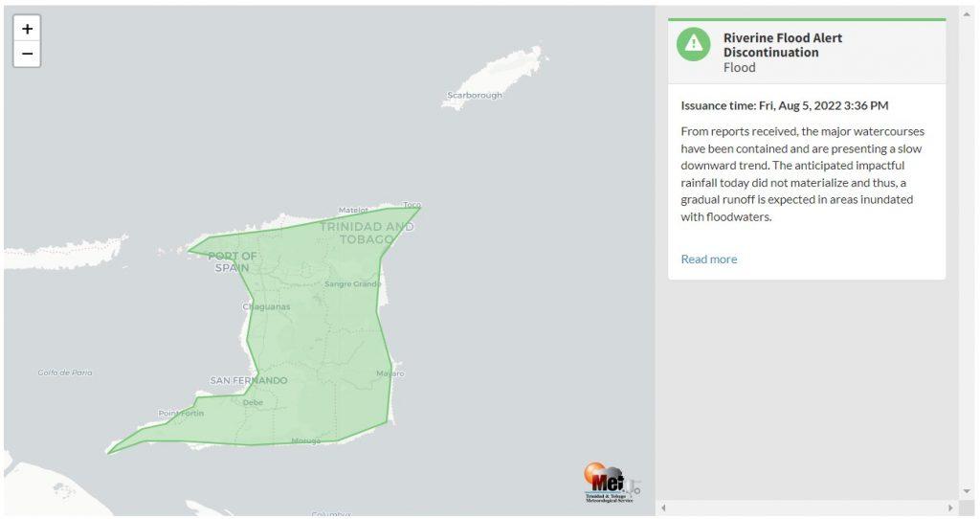Click the Flood category label under title

(x=740, y=68)
